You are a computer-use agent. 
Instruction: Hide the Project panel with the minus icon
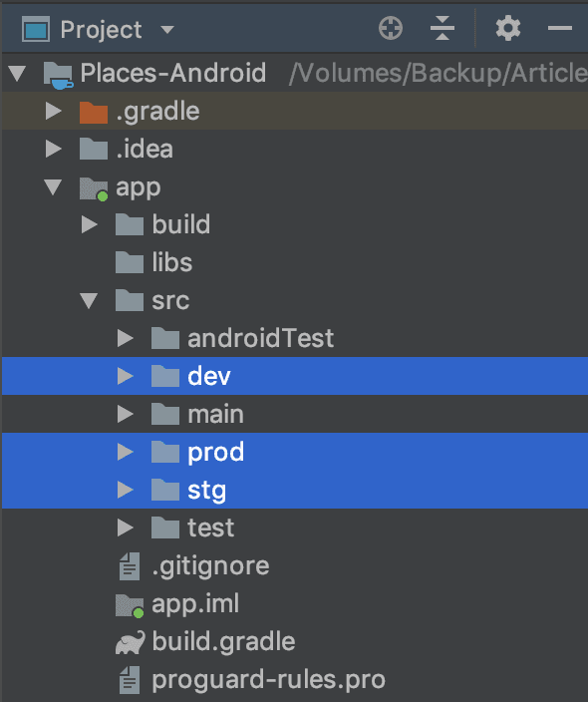point(559,28)
